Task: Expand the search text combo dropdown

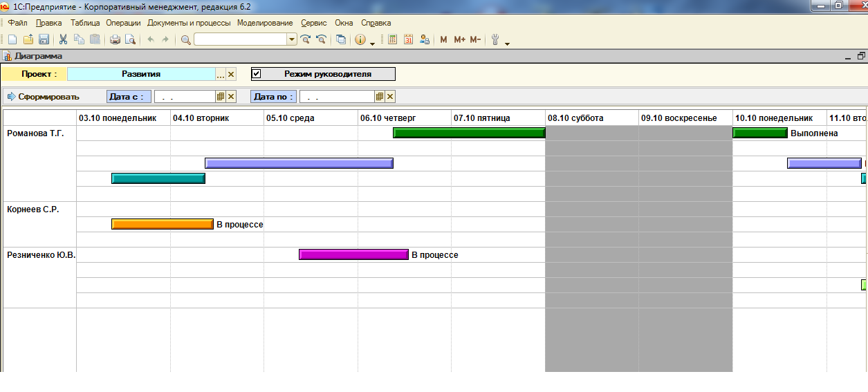Action: tap(292, 39)
